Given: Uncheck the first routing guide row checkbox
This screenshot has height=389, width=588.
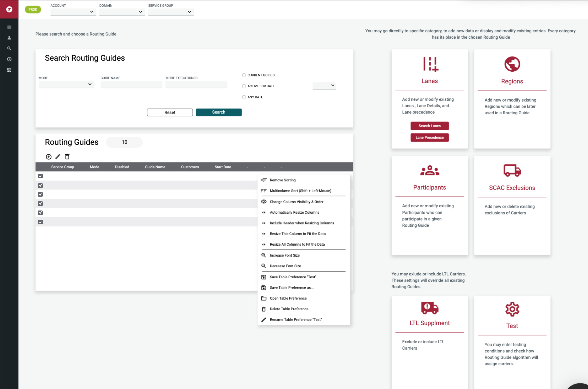Looking at the screenshot, I should 40,176.
